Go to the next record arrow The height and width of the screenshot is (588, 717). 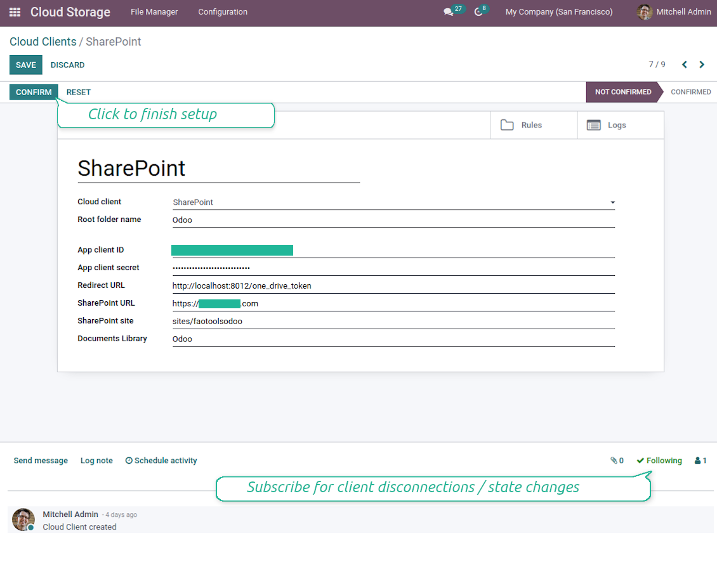point(702,65)
